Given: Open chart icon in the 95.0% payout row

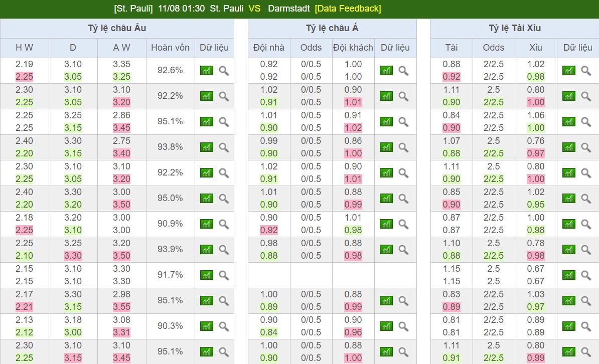Looking at the screenshot, I should coord(207,198).
